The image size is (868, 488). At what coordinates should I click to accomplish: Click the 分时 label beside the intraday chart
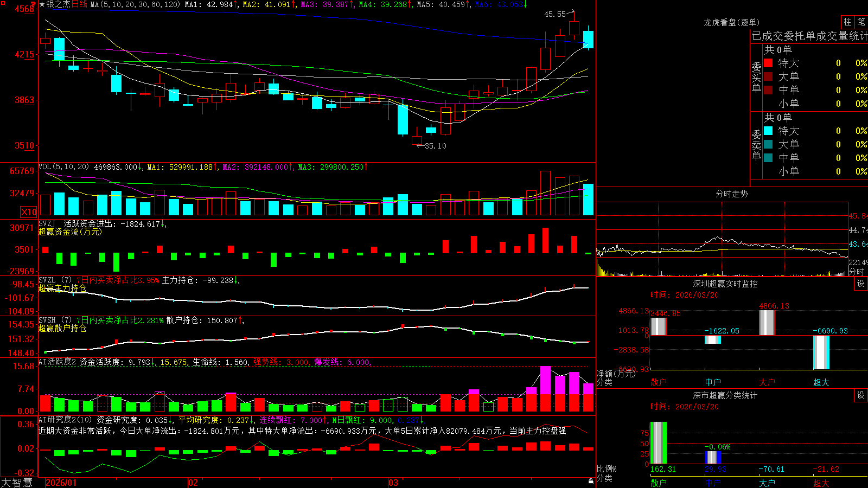[x=857, y=271]
